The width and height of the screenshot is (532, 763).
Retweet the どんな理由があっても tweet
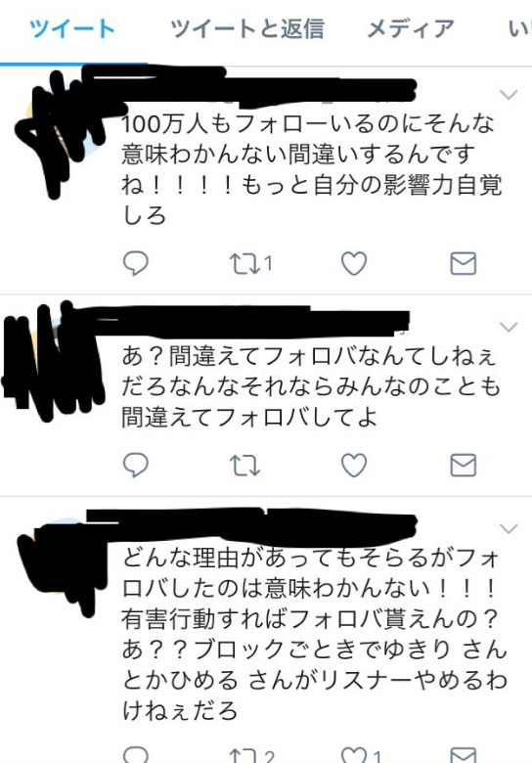click(244, 755)
